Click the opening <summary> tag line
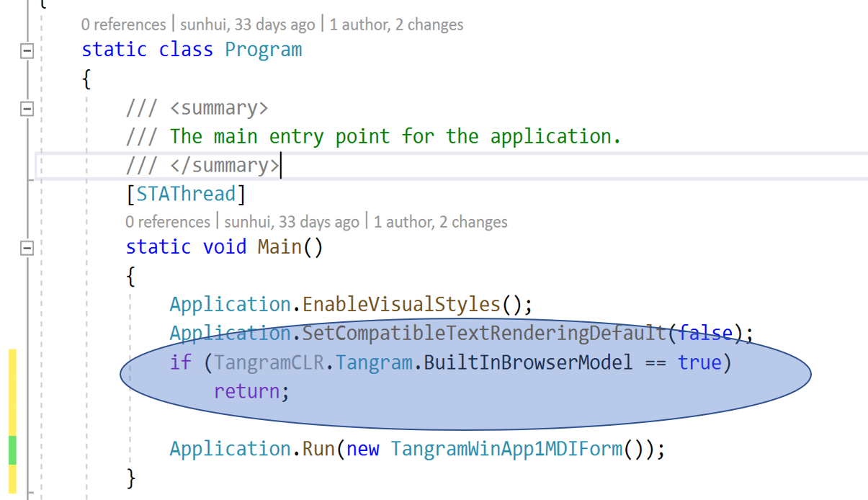The image size is (868, 500). coord(197,108)
